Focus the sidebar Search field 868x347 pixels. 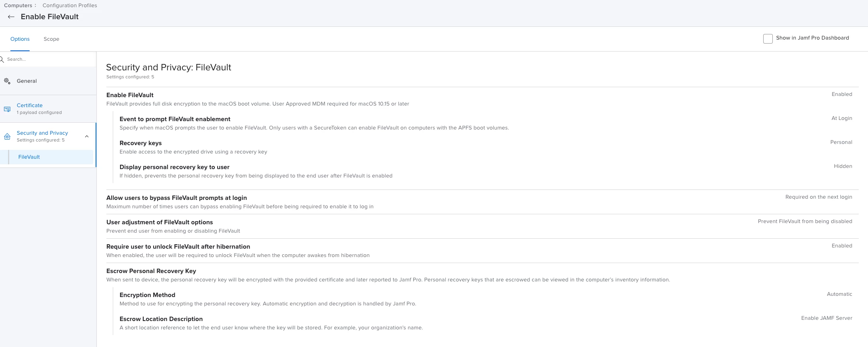click(48, 59)
